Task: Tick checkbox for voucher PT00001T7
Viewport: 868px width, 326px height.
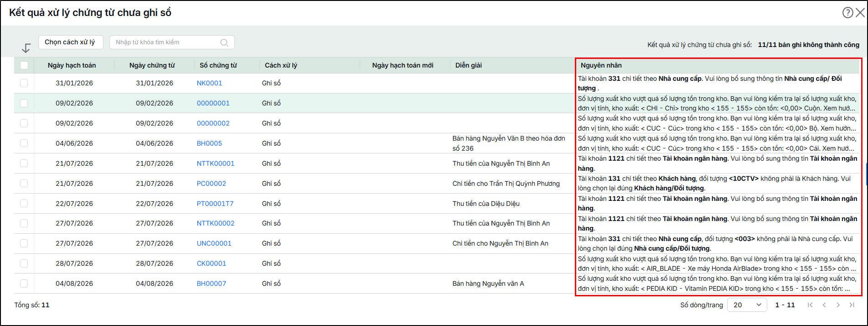Action: click(x=24, y=204)
